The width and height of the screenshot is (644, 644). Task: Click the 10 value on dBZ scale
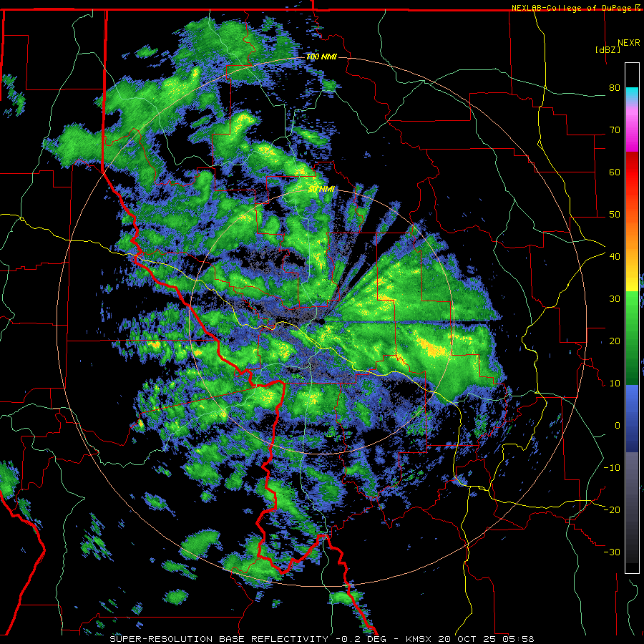point(615,384)
